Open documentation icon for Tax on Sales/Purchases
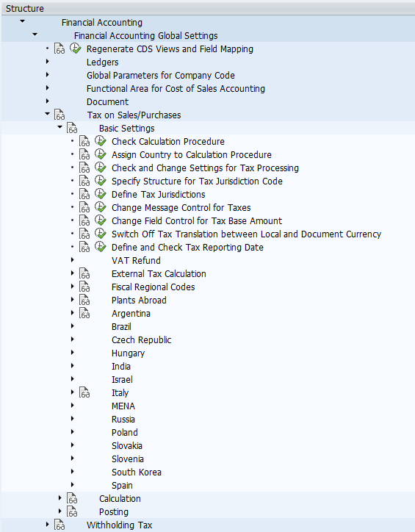The height and width of the screenshot is (532, 415). pos(59,115)
